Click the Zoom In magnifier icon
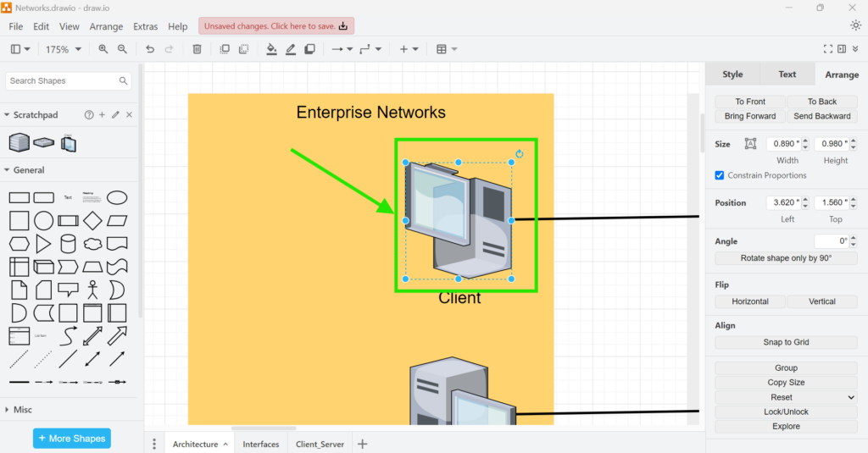Screen dimensions: 868x453 (x=103, y=49)
